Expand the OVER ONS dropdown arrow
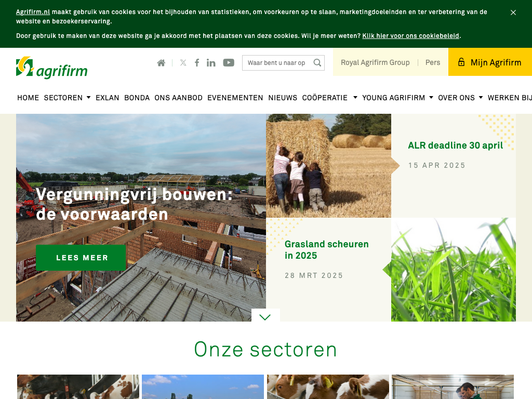 (x=481, y=97)
